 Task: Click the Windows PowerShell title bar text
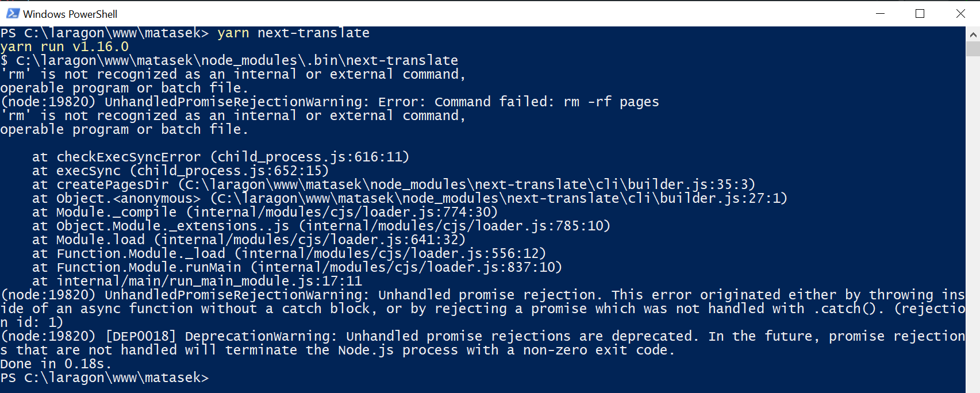point(70,14)
